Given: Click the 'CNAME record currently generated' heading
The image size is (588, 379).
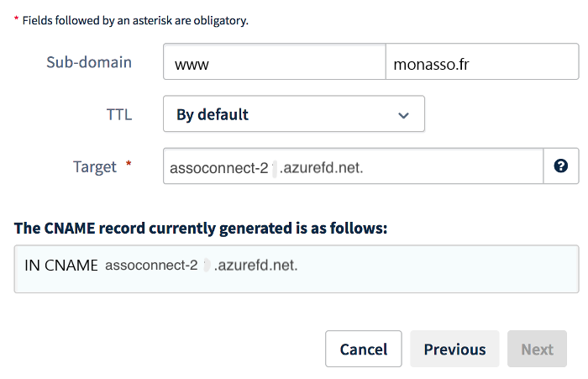Looking at the screenshot, I should 201,228.
